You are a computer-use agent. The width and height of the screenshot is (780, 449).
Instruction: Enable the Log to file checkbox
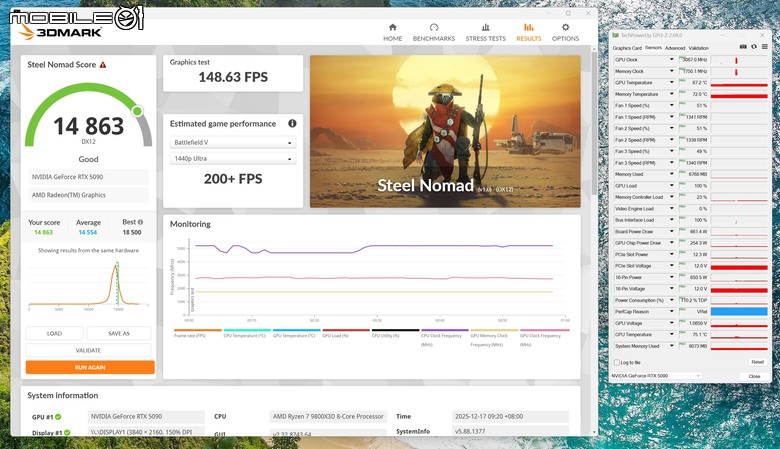coord(617,362)
